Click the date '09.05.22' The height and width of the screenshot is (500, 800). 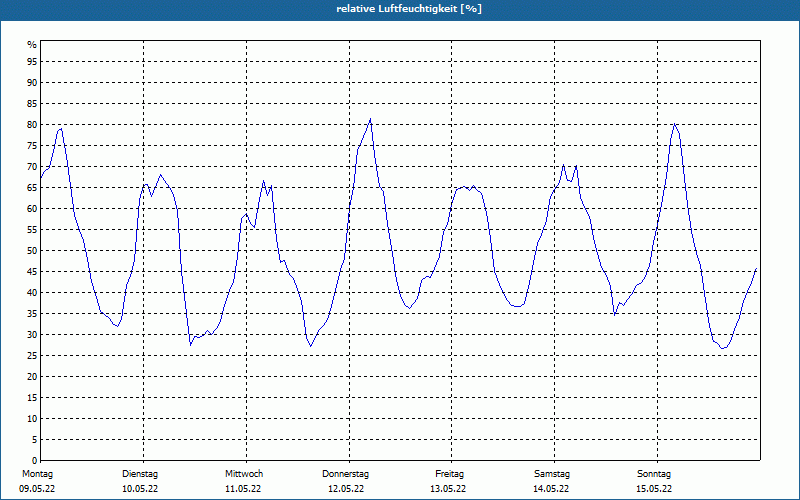pos(37,489)
